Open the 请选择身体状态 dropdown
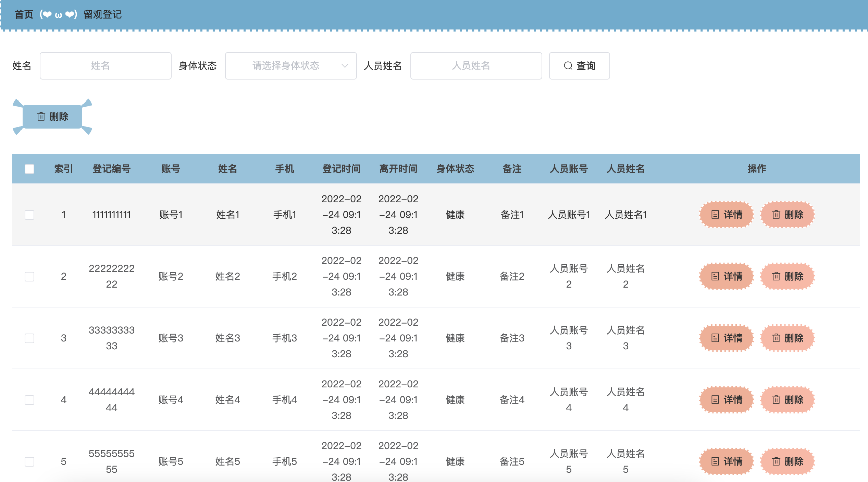The image size is (868, 482). [285, 65]
